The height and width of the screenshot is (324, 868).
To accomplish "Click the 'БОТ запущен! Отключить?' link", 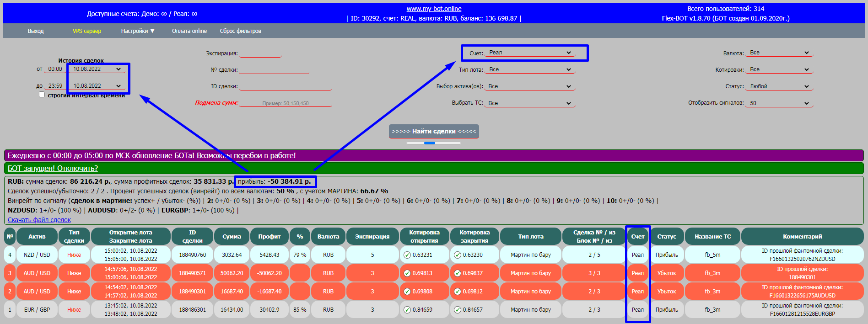I will [x=53, y=168].
